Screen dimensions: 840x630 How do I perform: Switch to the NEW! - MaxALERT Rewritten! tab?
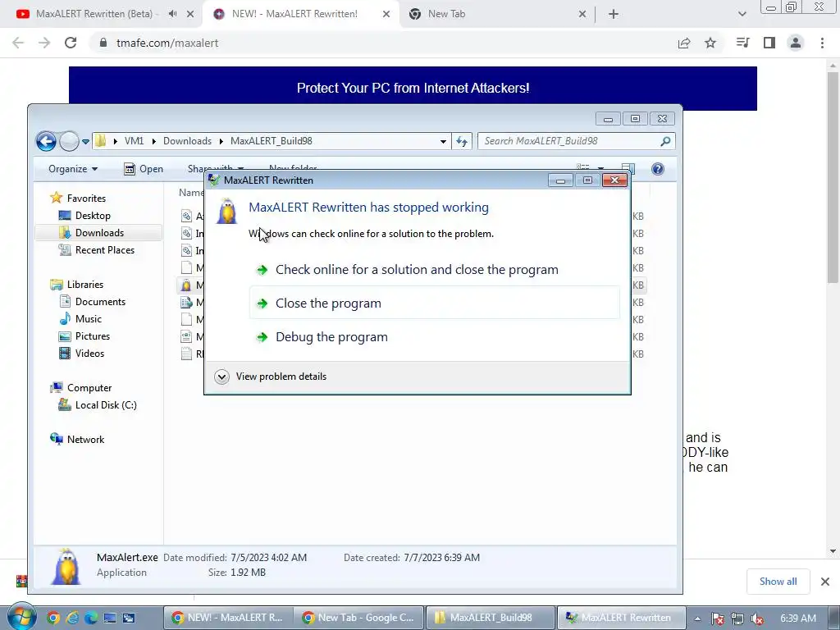click(x=294, y=14)
